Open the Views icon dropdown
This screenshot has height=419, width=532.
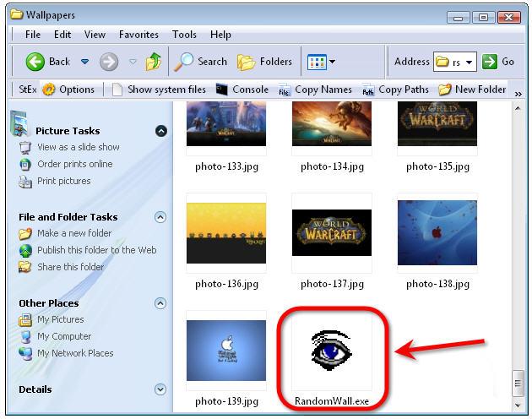(321, 62)
